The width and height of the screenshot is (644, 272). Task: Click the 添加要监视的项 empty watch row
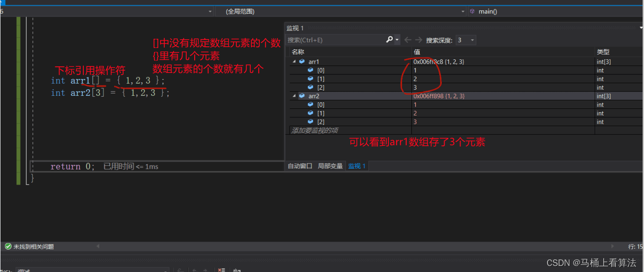tap(349, 130)
